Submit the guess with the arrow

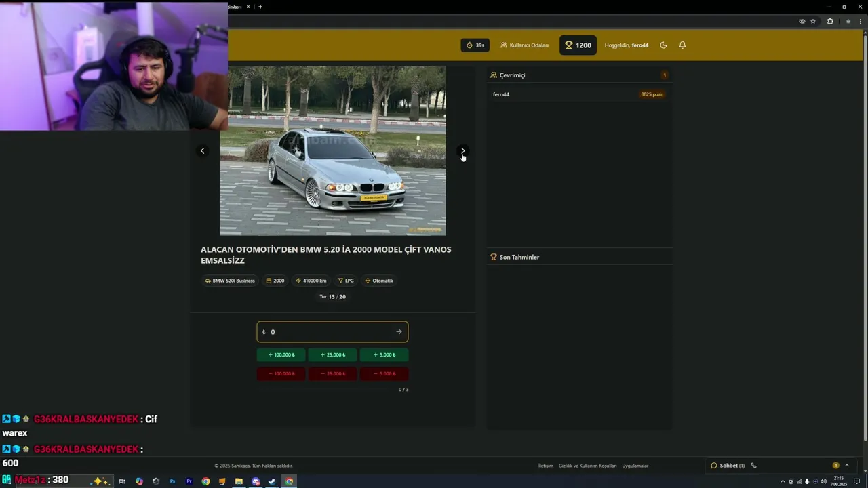[399, 332]
